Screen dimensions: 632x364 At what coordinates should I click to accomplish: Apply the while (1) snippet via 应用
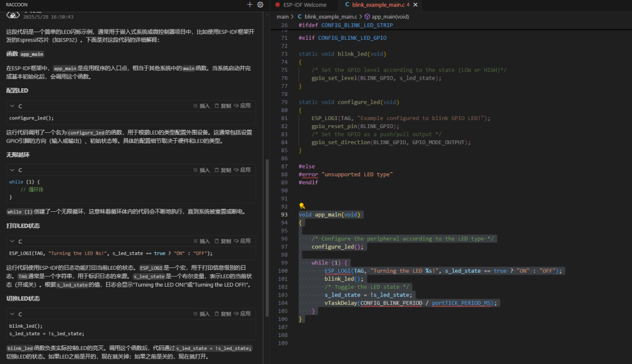(x=242, y=170)
